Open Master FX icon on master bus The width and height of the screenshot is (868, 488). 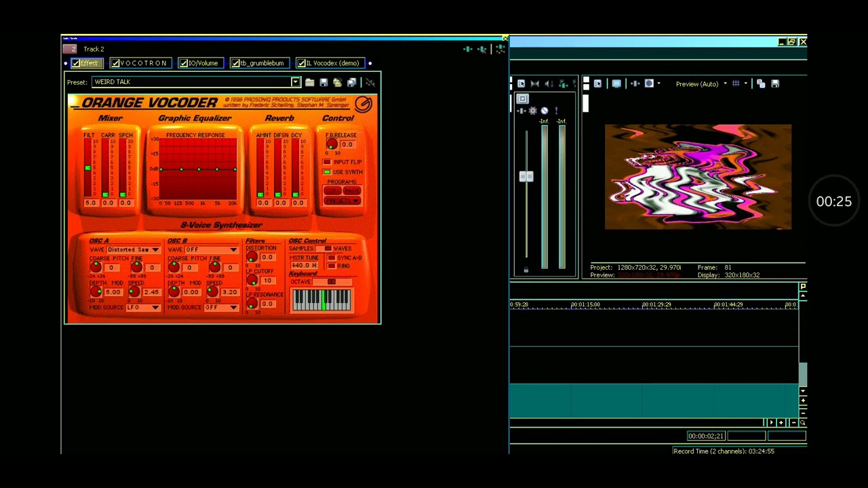pyautogui.click(x=522, y=110)
